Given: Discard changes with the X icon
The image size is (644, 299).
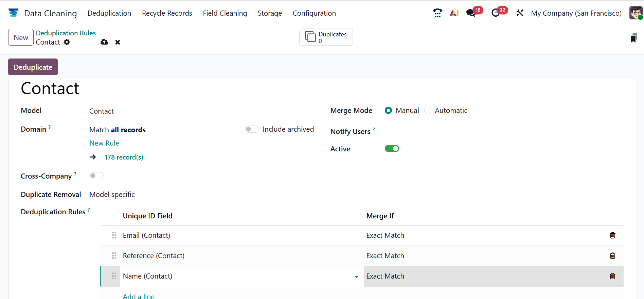Looking at the screenshot, I should tap(118, 42).
